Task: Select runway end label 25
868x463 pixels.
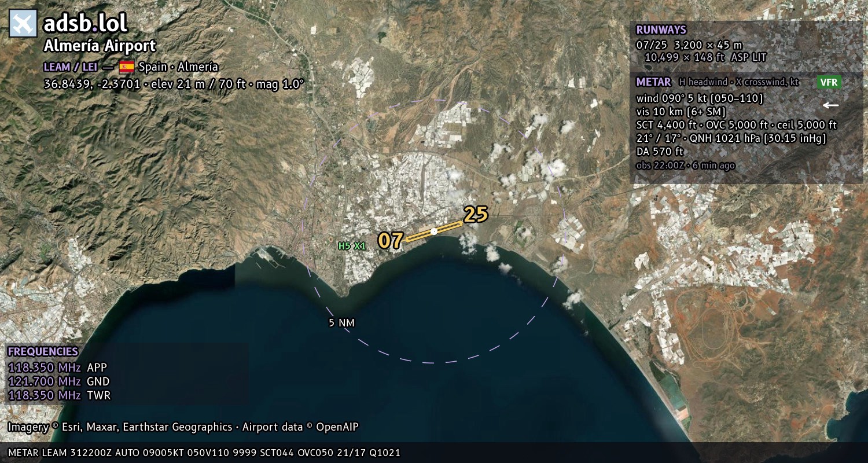Action: (476, 215)
